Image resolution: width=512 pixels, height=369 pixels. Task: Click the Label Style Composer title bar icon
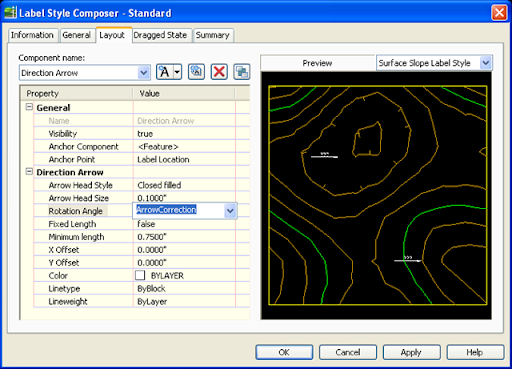[10, 13]
